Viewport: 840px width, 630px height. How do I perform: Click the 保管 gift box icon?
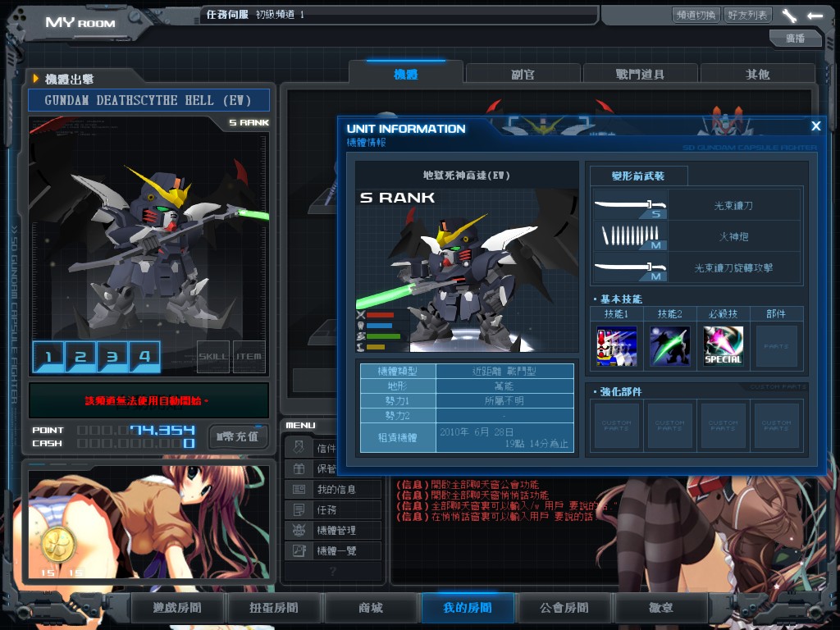[x=299, y=468]
